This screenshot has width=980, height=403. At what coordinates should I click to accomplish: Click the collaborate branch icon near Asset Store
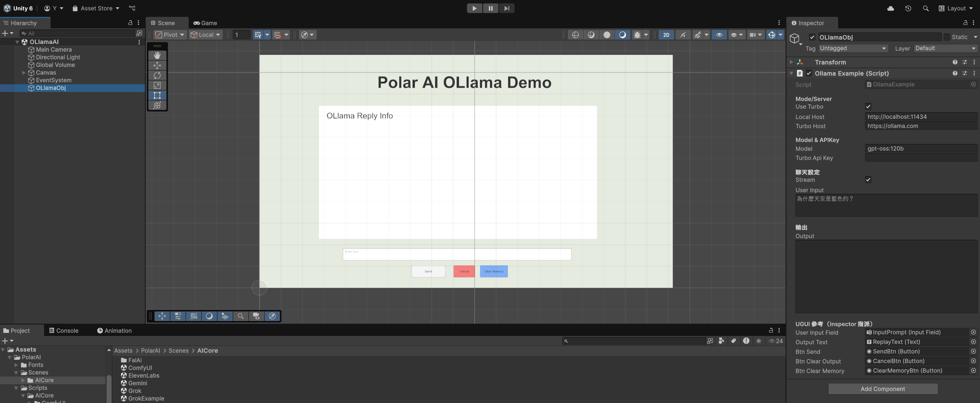pyautogui.click(x=132, y=8)
